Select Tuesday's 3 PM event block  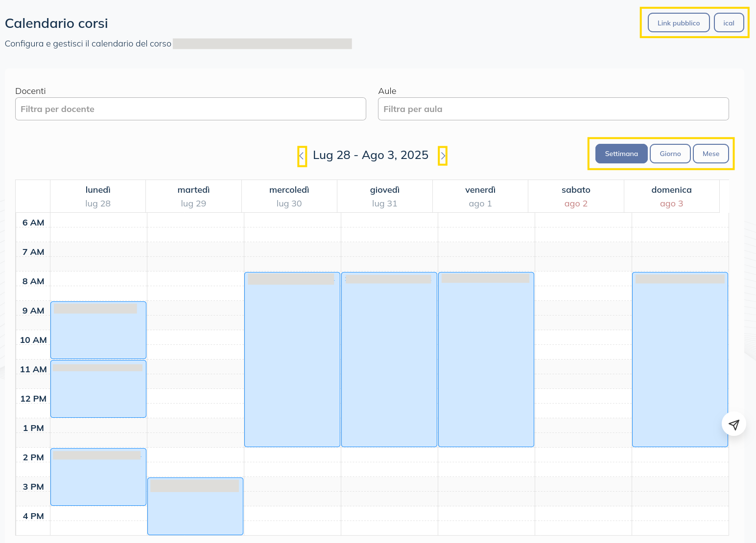click(195, 506)
